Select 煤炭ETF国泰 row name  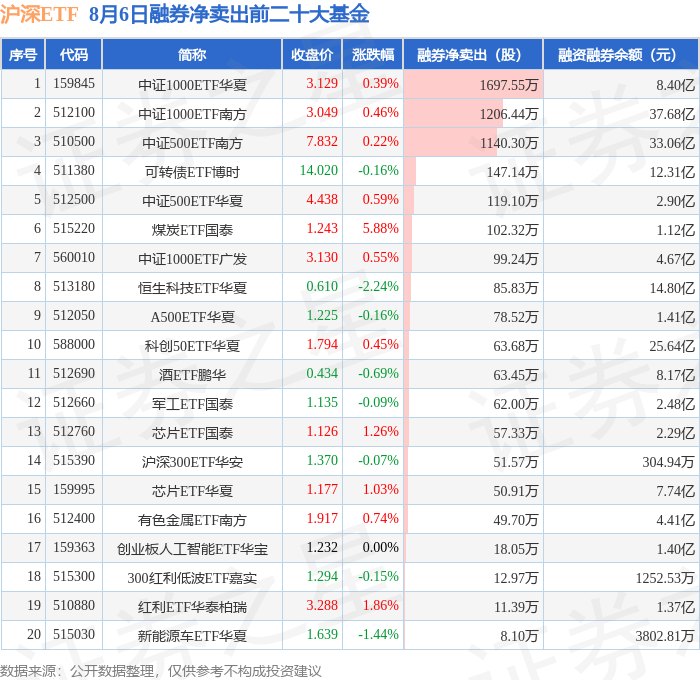pos(192,230)
